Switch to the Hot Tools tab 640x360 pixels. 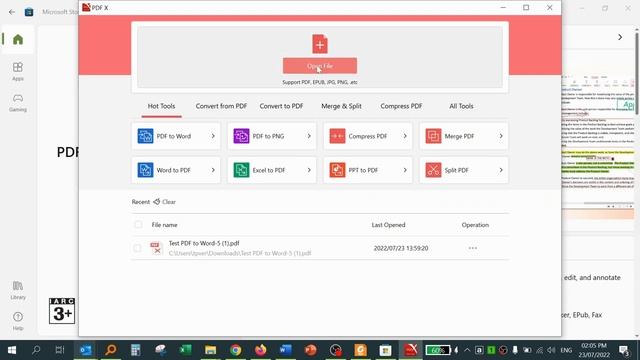(161, 106)
